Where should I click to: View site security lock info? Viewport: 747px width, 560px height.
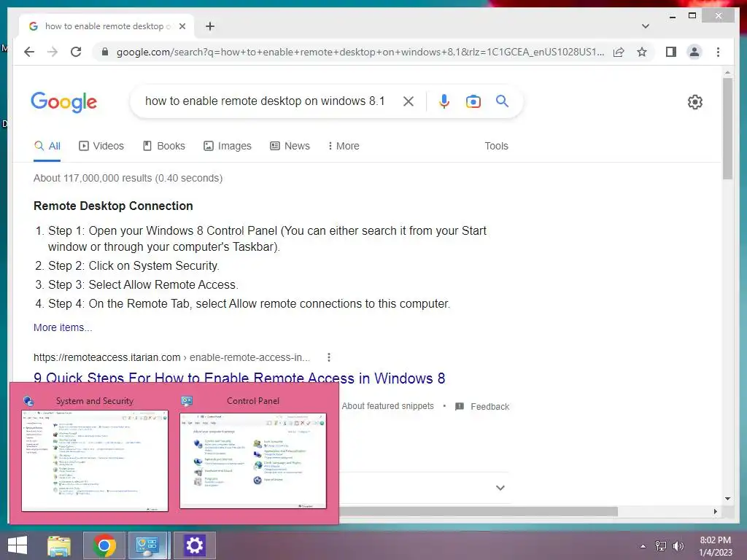(x=105, y=52)
